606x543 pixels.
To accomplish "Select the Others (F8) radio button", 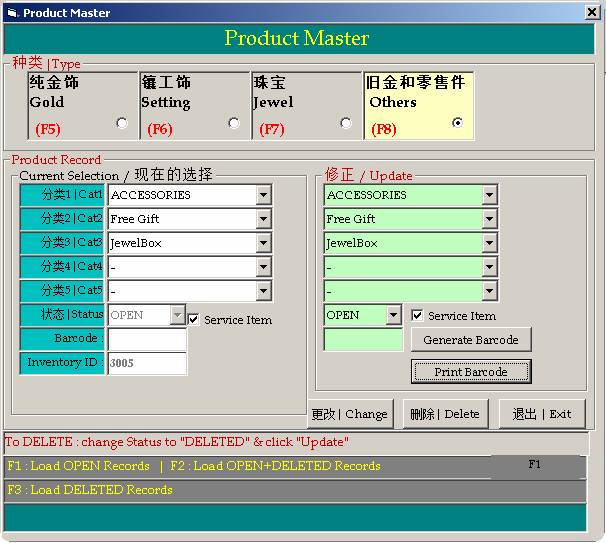I will click(458, 123).
